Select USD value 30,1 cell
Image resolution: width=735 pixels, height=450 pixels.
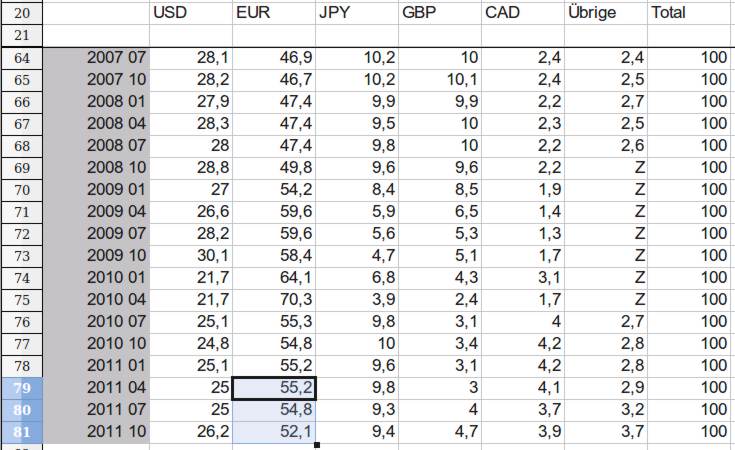(190, 256)
